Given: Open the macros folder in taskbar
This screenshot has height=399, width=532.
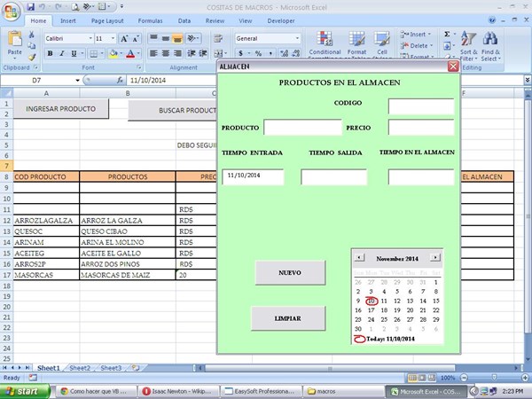Looking at the screenshot, I should [x=342, y=391].
